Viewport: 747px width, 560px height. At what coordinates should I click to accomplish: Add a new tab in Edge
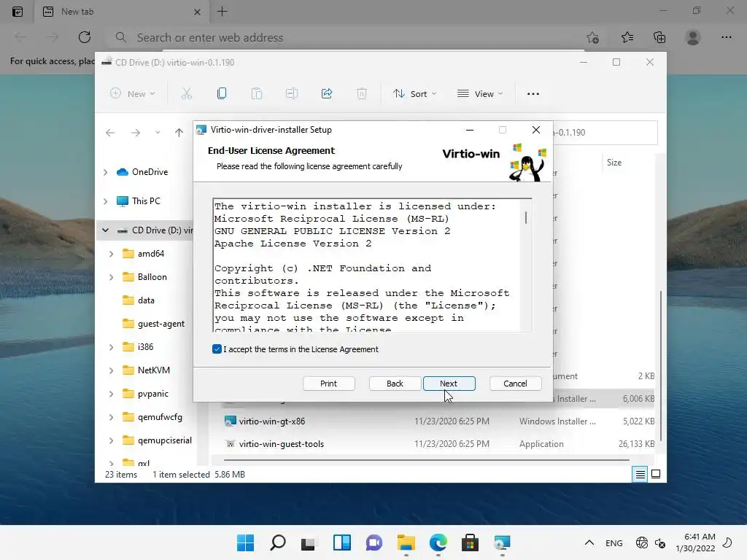(x=222, y=12)
